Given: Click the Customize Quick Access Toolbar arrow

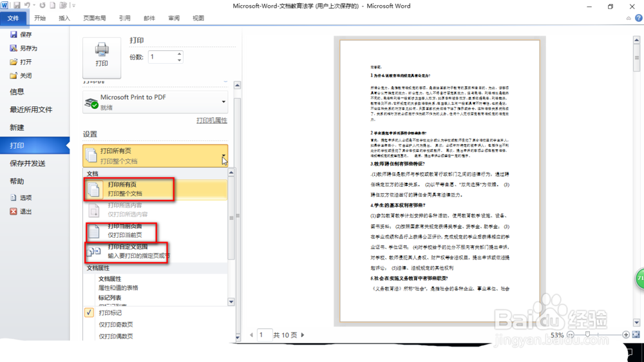Looking at the screenshot, I should (74, 5).
